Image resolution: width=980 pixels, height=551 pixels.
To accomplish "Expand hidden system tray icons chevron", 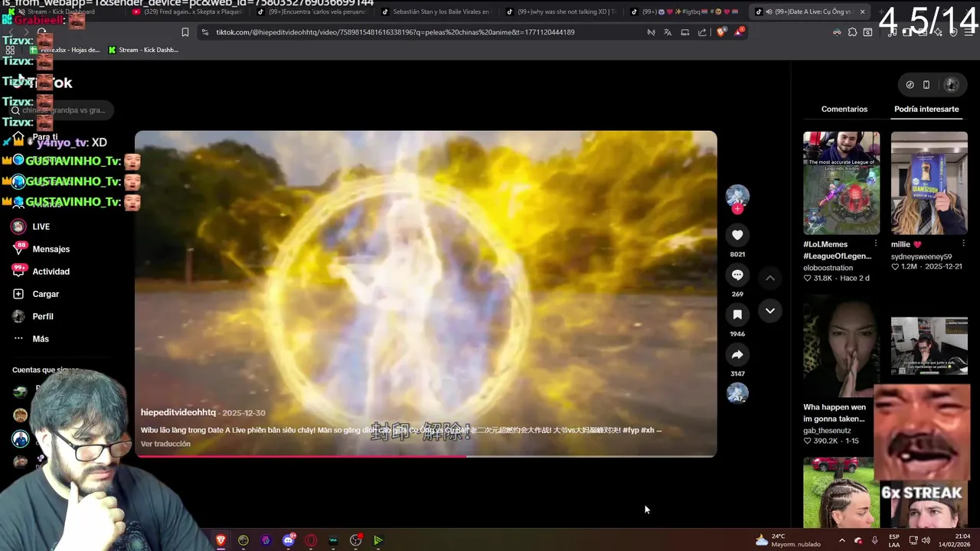I will (x=841, y=540).
